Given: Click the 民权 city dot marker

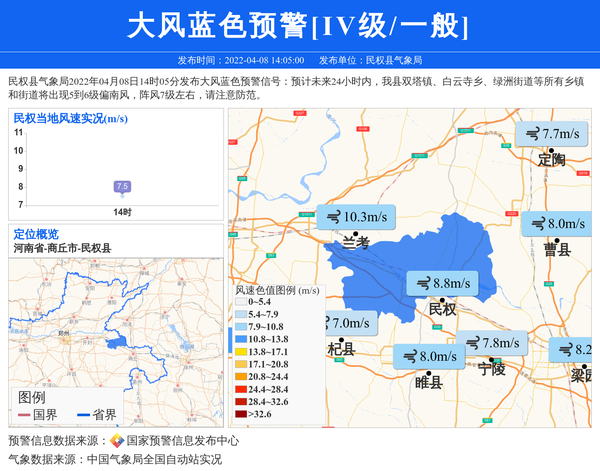Looking at the screenshot, I should [x=442, y=300].
